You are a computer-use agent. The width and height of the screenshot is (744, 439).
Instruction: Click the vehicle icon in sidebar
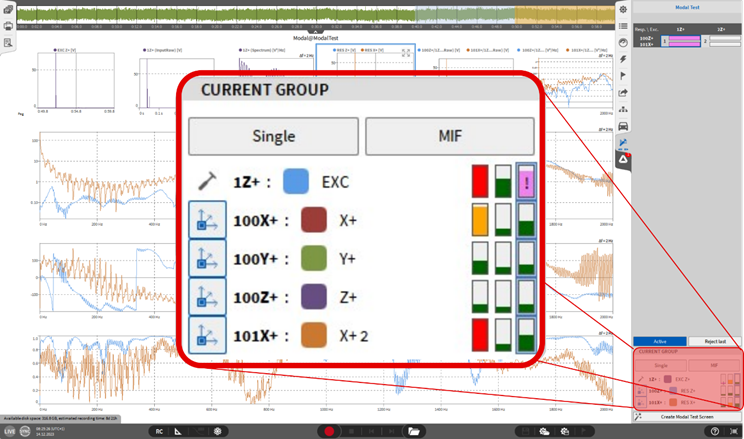(x=623, y=126)
